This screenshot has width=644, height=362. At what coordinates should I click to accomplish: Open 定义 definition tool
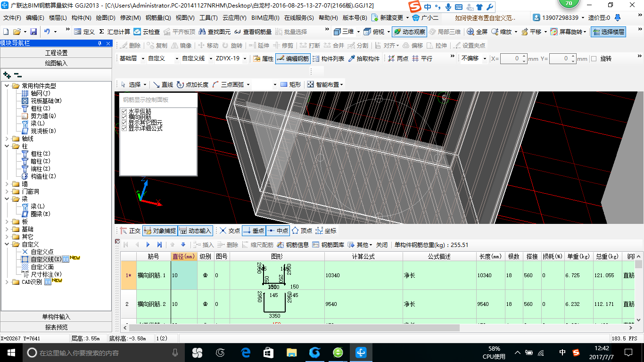click(x=84, y=32)
